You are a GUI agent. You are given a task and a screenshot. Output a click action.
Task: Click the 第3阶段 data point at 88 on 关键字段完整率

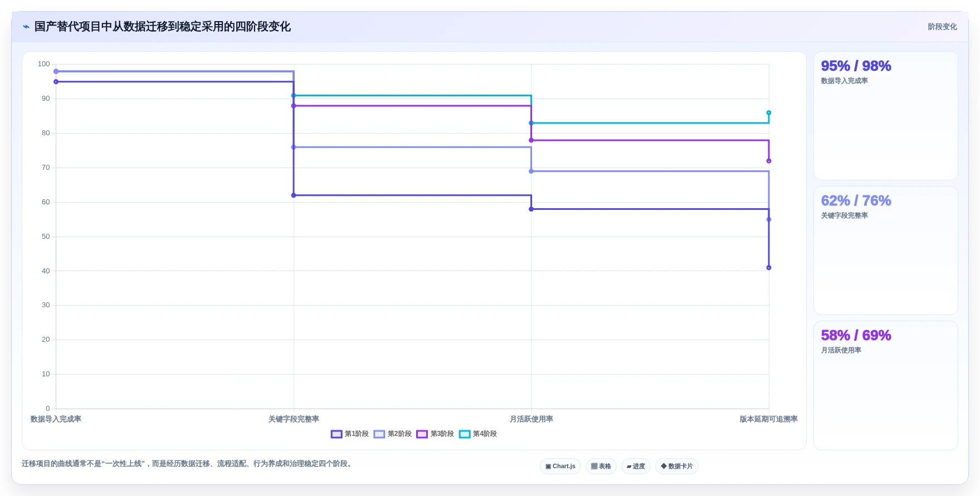point(294,106)
